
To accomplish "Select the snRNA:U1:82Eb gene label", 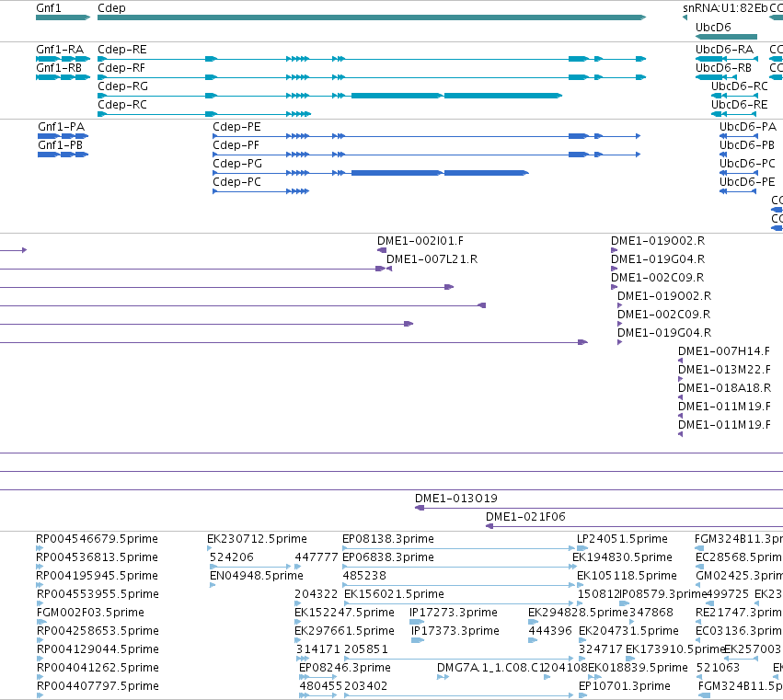I will (x=725, y=8).
